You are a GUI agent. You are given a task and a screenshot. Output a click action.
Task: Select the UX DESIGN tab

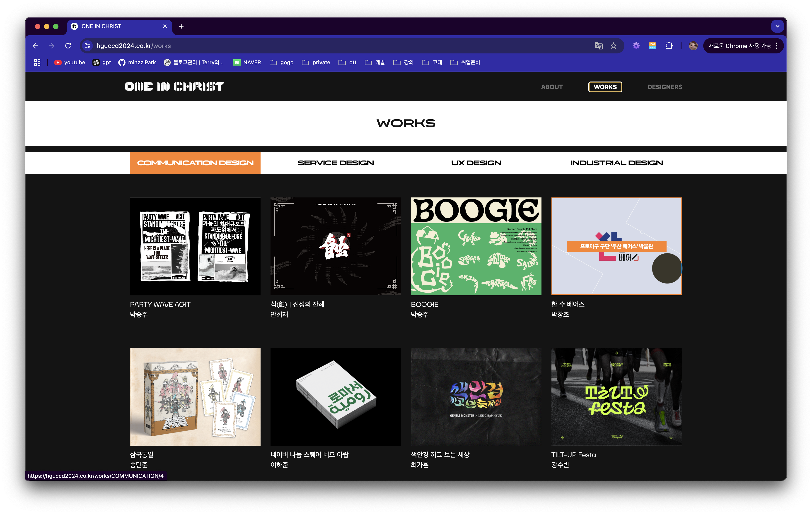[x=476, y=163]
